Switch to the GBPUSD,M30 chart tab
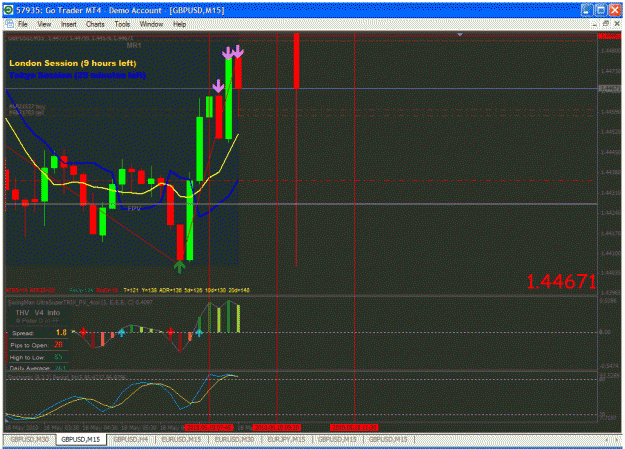 29,439
